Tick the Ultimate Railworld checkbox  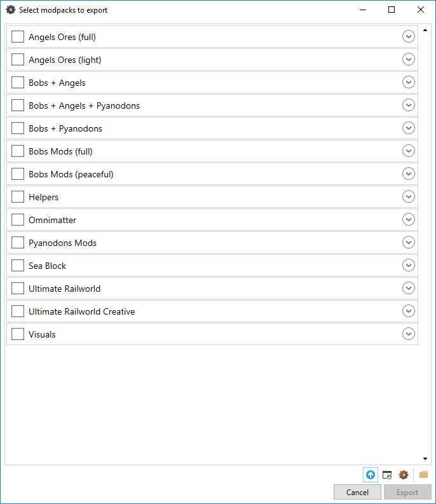(18, 288)
